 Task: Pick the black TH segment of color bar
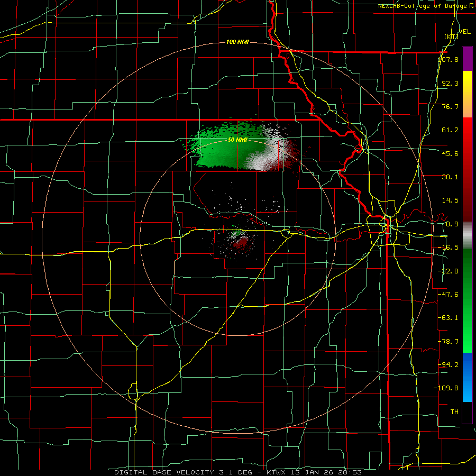(467, 412)
